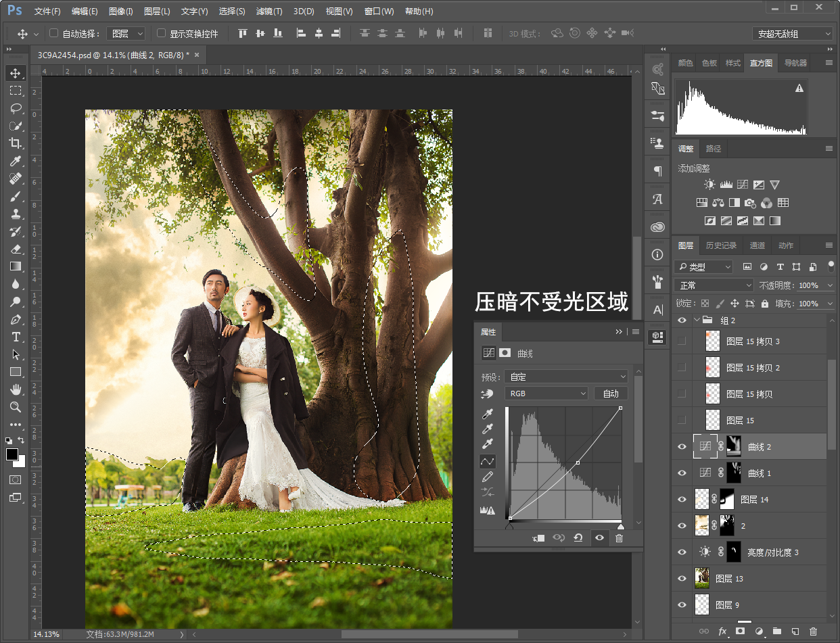
Task: Choose draw-curve pencil mode in curves
Action: click(x=487, y=477)
